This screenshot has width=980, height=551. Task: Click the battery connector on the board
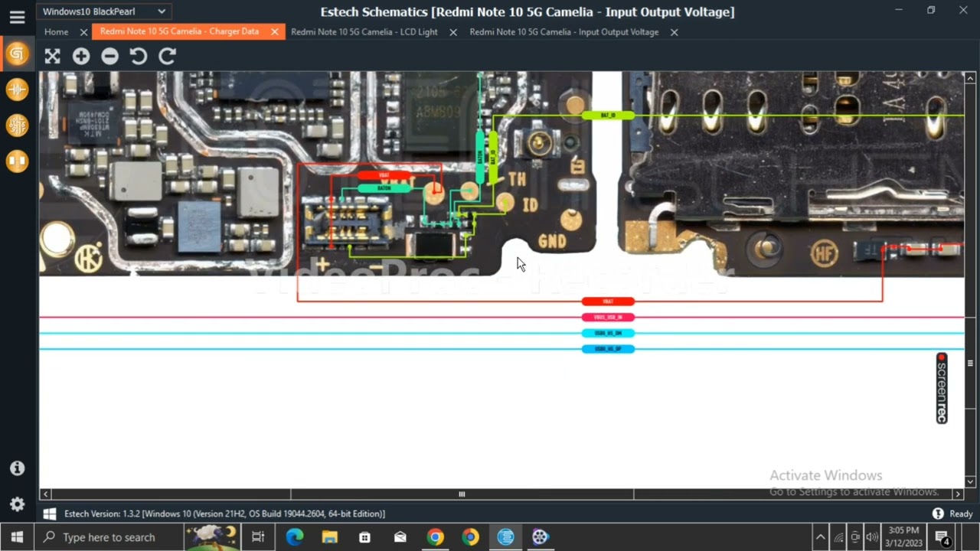click(348, 222)
